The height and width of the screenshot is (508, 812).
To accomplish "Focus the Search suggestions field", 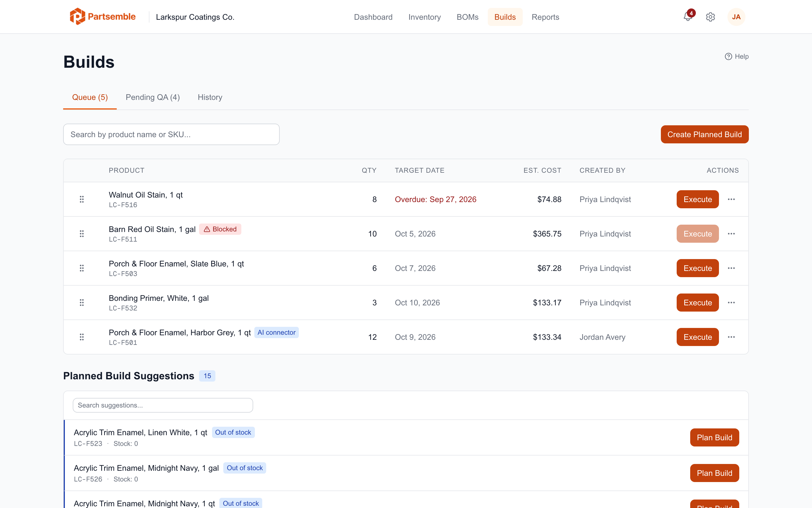I will (x=163, y=405).
